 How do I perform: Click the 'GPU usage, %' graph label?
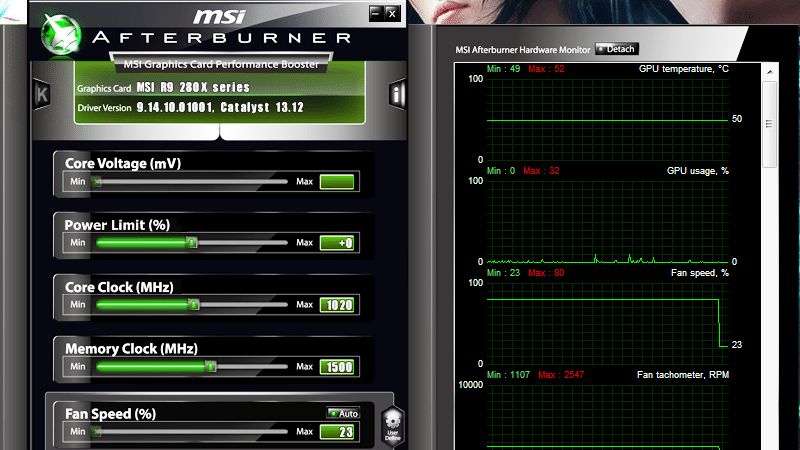[x=697, y=171]
